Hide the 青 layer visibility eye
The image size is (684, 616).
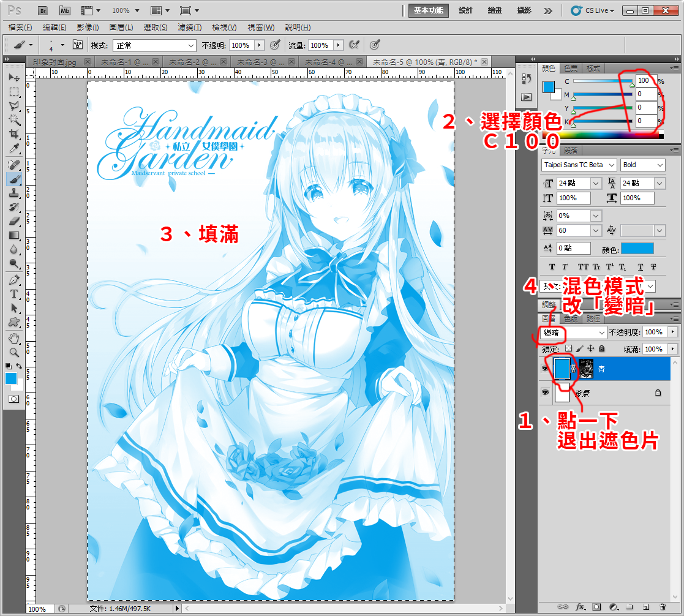(x=545, y=369)
